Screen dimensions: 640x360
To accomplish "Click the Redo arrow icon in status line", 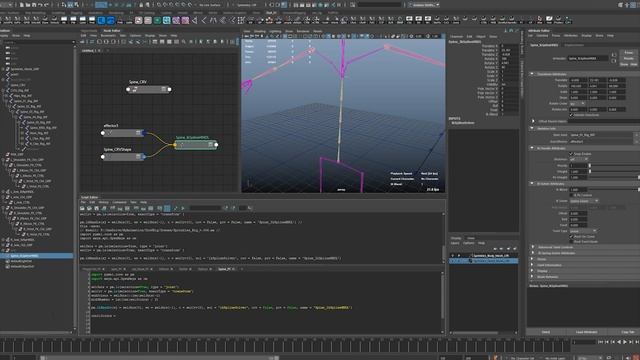I will click(x=46, y=5).
